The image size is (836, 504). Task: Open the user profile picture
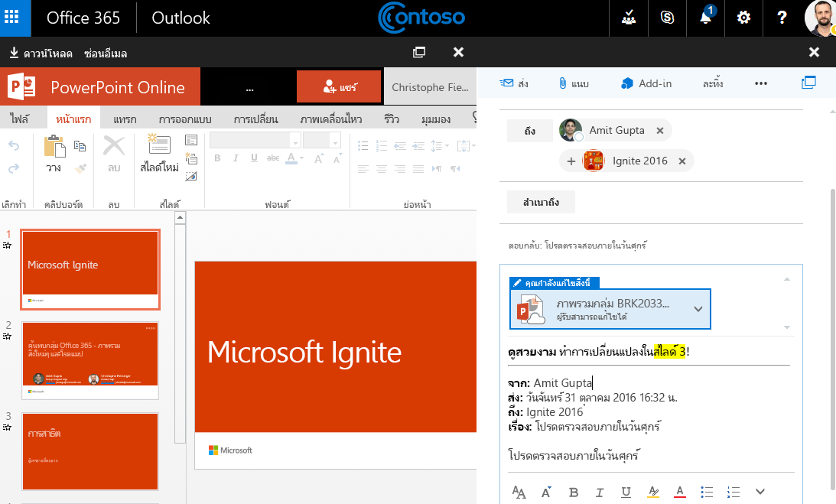coord(821,18)
